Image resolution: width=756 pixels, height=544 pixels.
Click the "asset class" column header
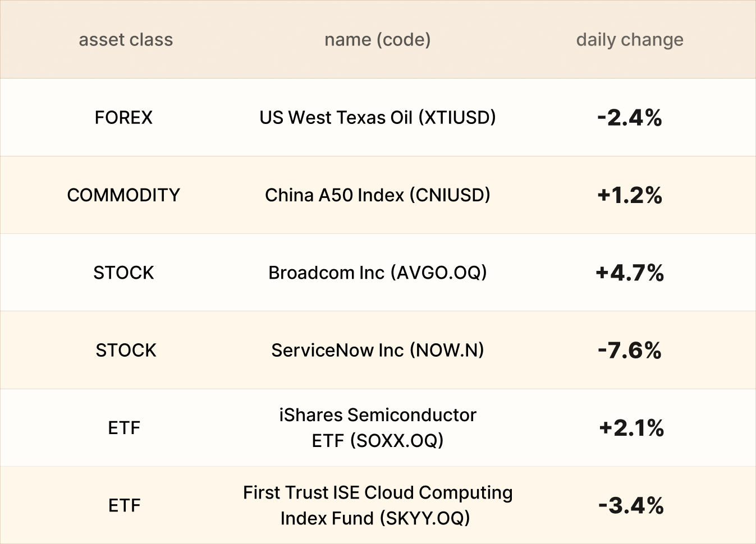(x=126, y=40)
